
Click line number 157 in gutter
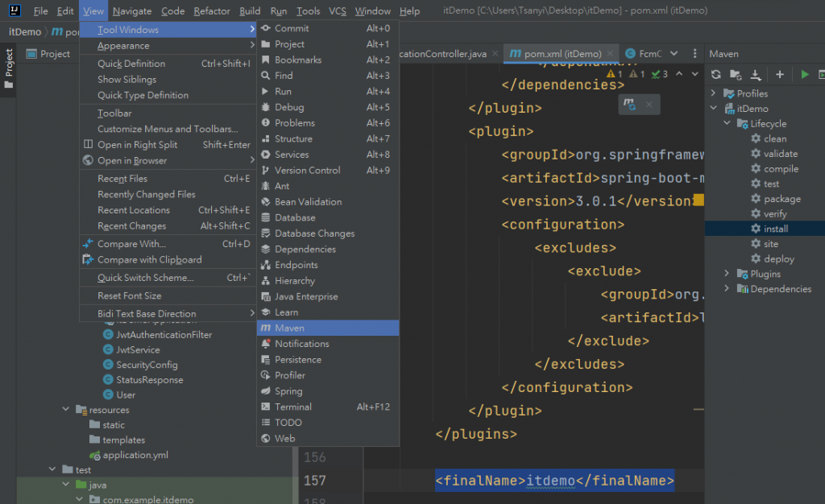[x=315, y=481]
